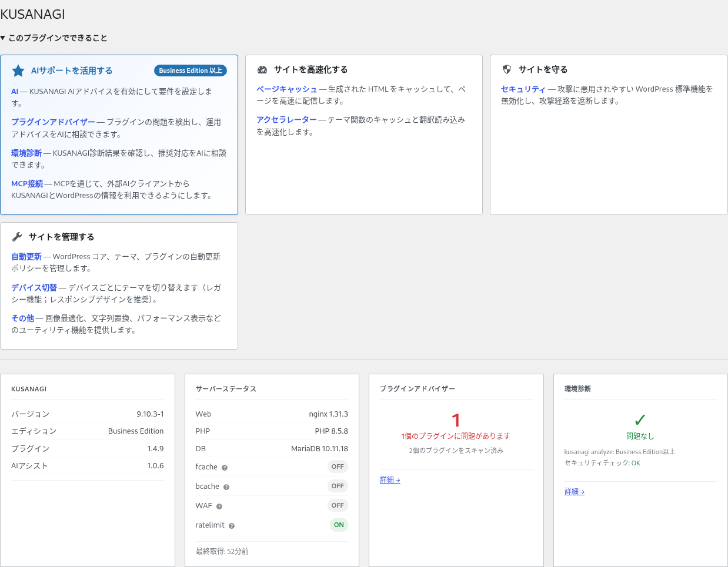Click 1個のプラグインに問題があります message
This screenshot has width=728, height=567.
[456, 436]
